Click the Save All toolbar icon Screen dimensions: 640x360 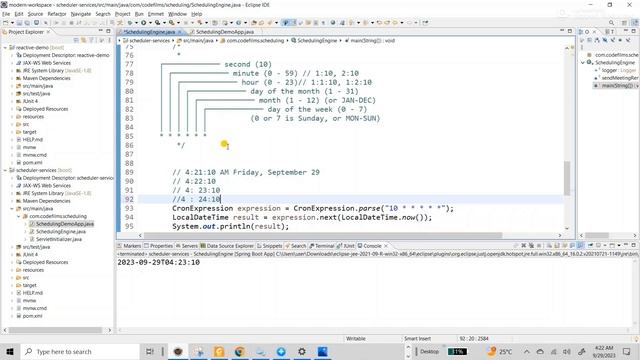tap(27, 23)
